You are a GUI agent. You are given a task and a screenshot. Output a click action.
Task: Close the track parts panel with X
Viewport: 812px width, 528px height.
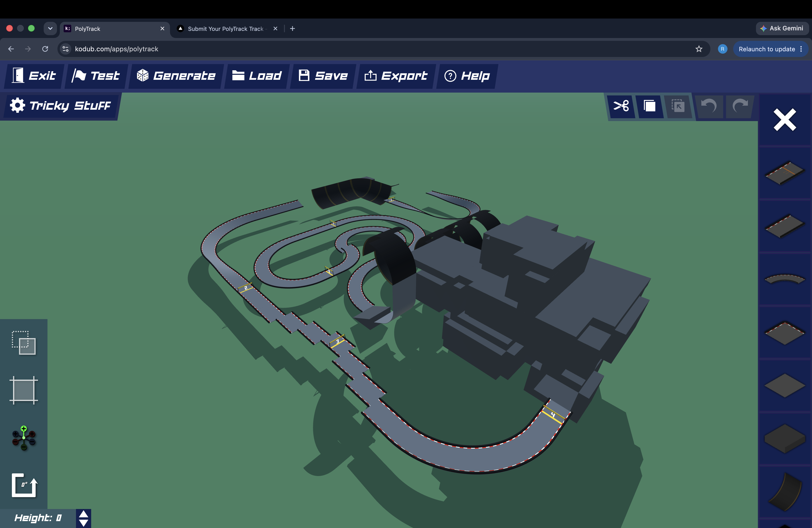coord(785,120)
